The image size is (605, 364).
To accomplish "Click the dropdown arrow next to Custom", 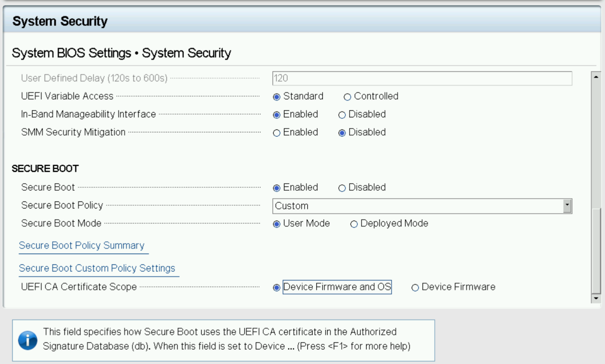I will click(567, 206).
